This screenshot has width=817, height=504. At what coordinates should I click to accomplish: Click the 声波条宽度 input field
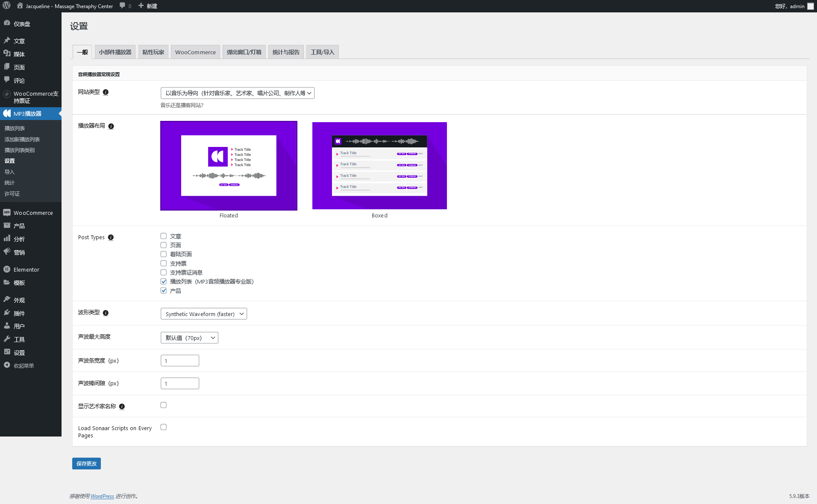click(x=180, y=361)
